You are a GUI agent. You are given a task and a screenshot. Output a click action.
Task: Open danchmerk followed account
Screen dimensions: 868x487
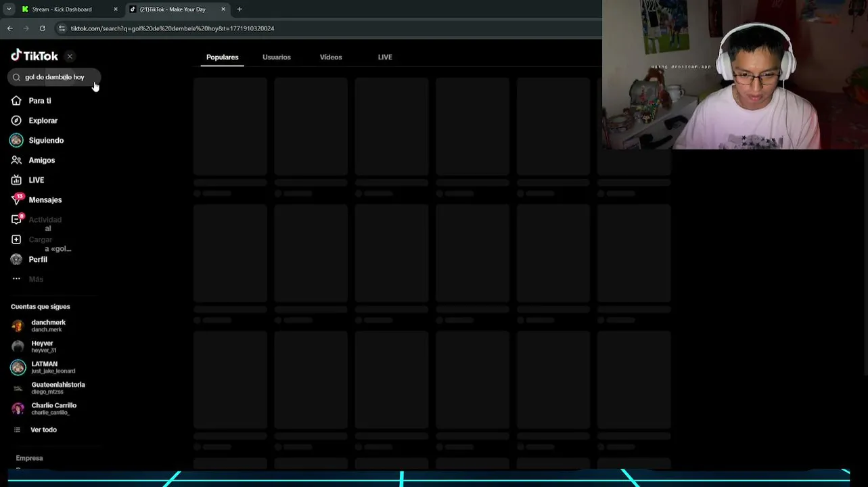49,325
